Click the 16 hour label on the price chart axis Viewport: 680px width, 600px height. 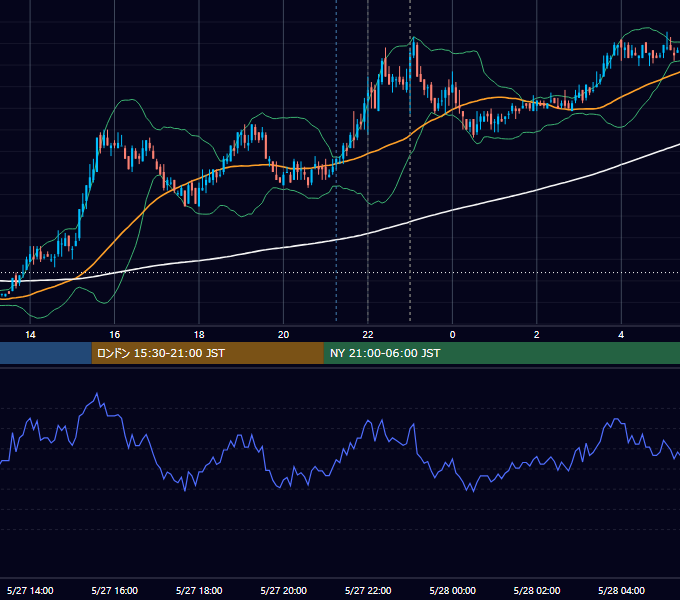click(x=114, y=335)
